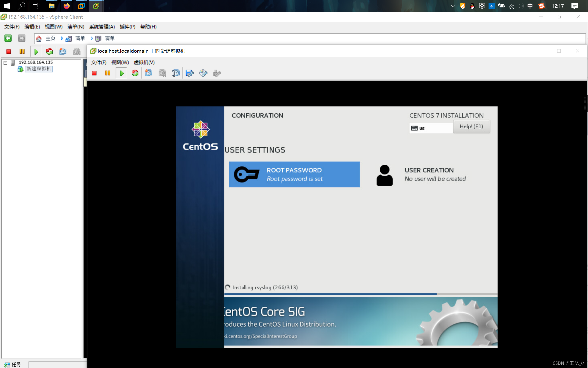Screen dimensions: 588x368
Task: Open the Windows Start menu
Action: coord(7,6)
